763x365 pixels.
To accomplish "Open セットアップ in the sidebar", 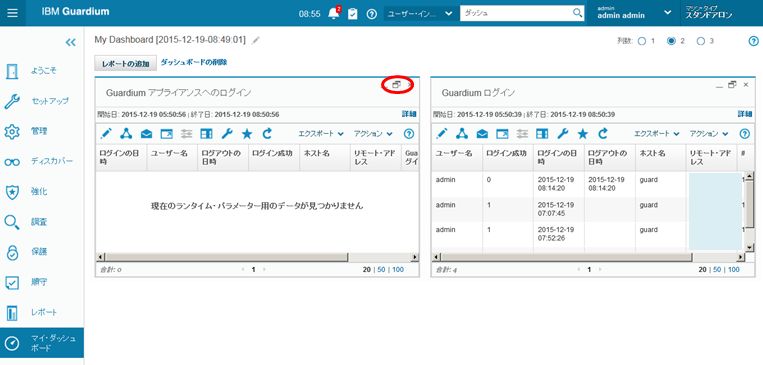I will coord(42,101).
